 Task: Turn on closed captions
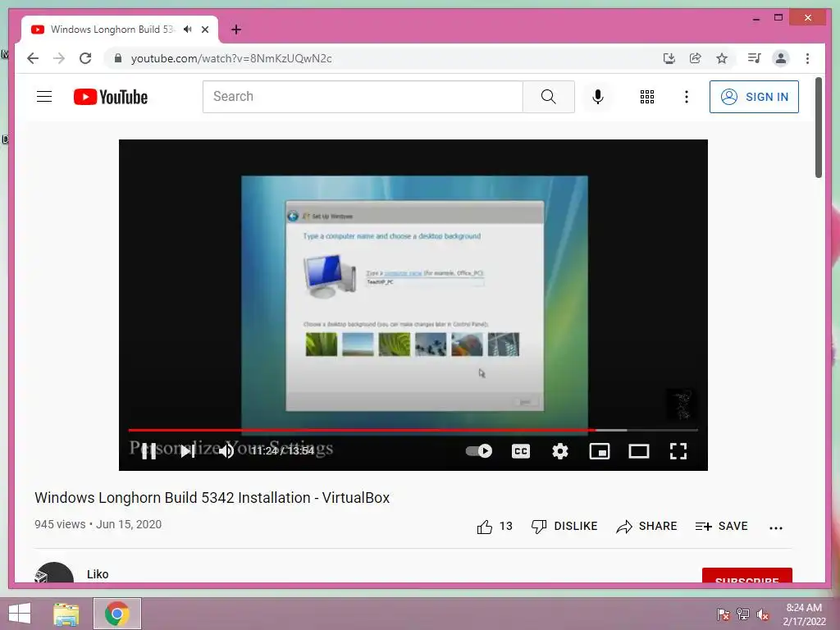coord(521,451)
